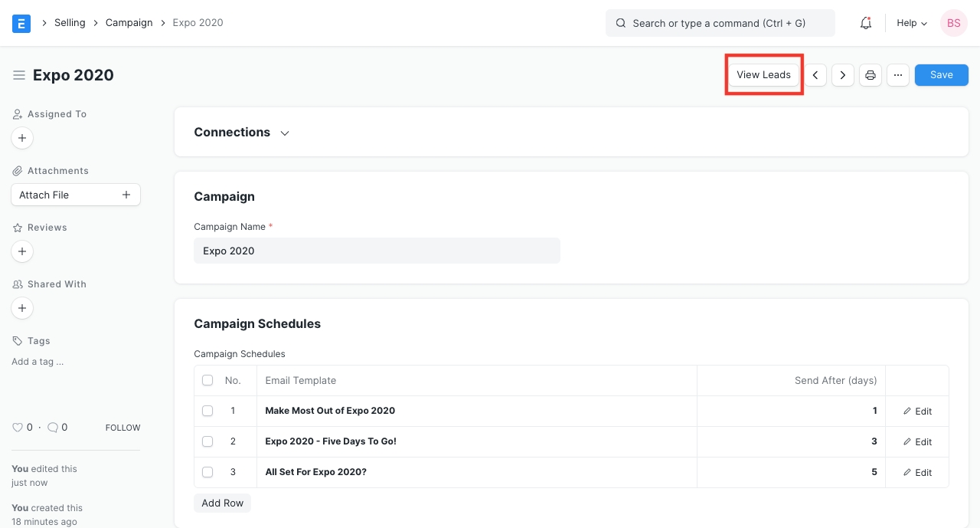The width and height of the screenshot is (980, 528).
Task: Click the ERPNext home logo icon
Action: [x=21, y=23]
